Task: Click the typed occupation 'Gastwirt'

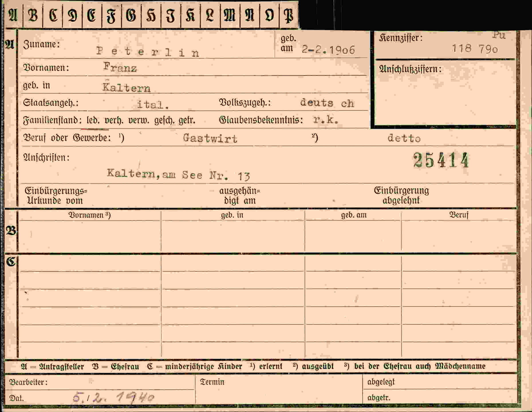Action: tap(210, 138)
